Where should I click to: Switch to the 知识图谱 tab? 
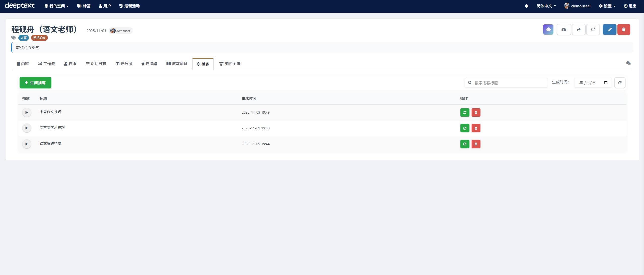pos(229,64)
